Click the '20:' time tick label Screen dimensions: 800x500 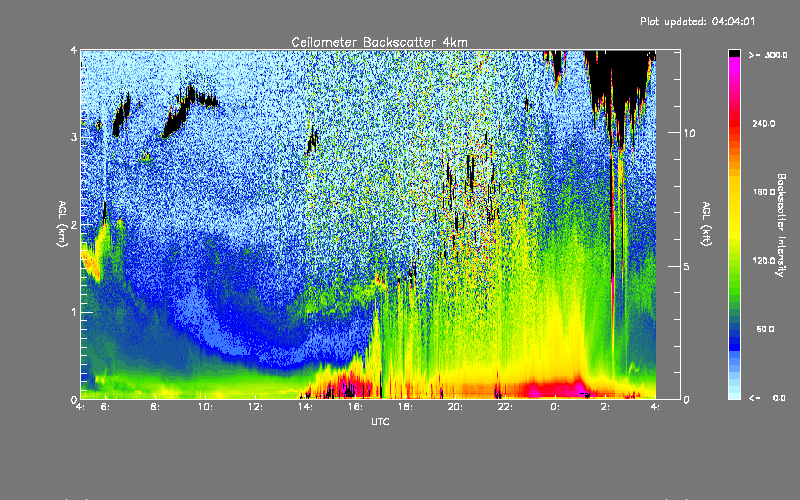tap(455, 407)
